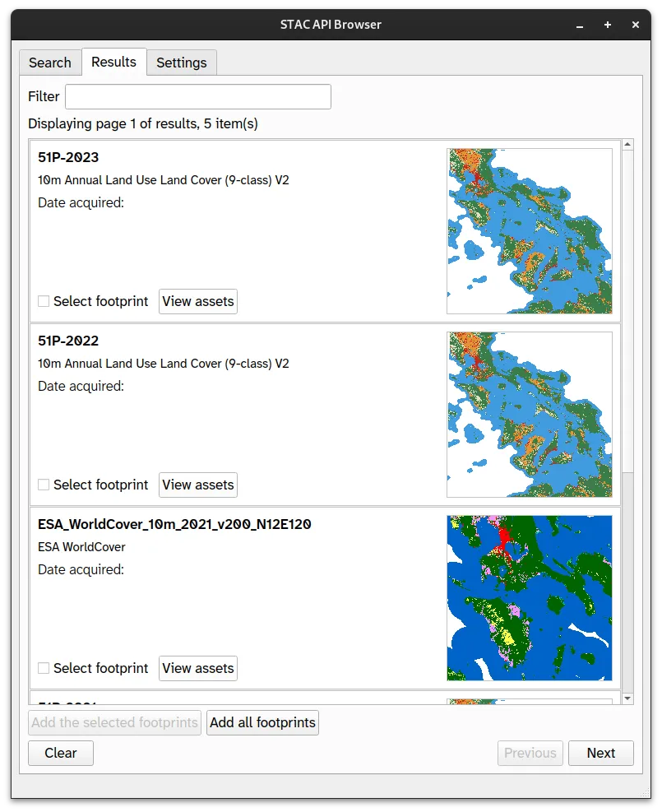This screenshot has height=812, width=662.
Task: Click the 51P-2022 preview thumbnail
Action: (530, 415)
